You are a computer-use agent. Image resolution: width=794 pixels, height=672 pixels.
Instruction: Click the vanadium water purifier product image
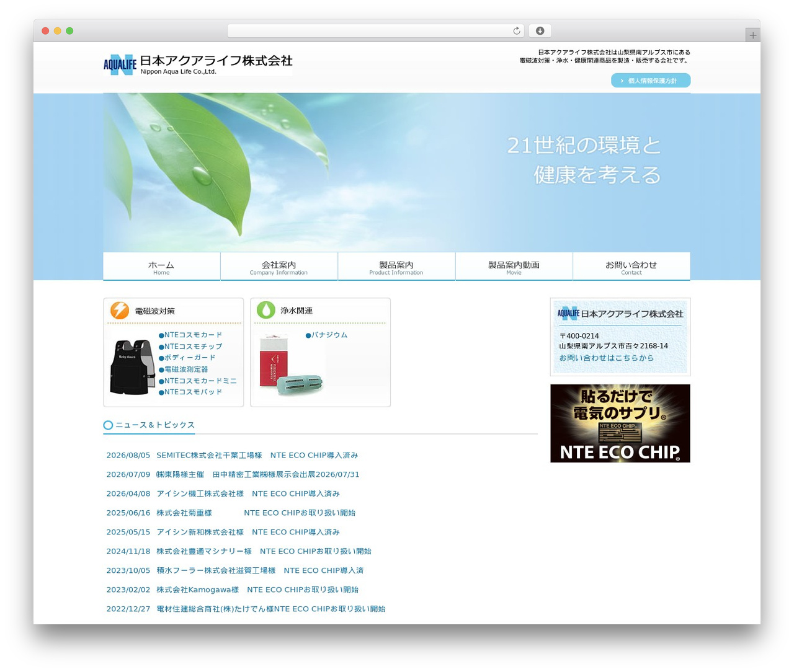[291, 366]
